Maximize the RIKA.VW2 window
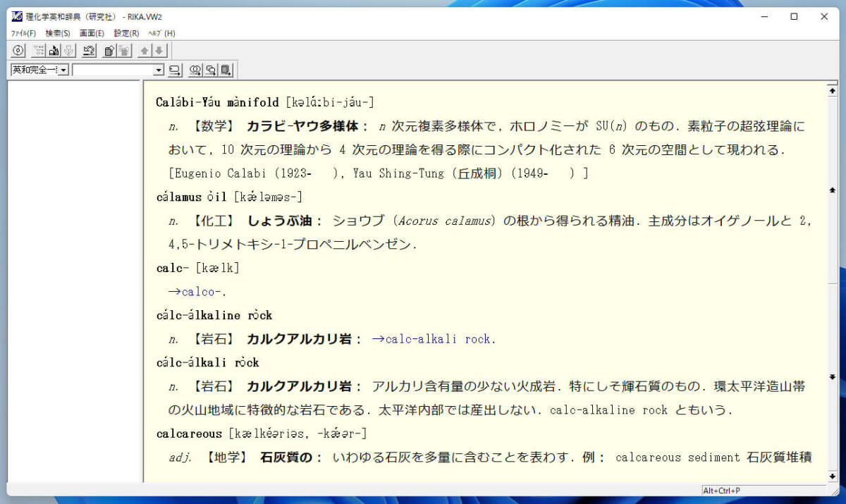The height and width of the screenshot is (504, 846). point(794,16)
